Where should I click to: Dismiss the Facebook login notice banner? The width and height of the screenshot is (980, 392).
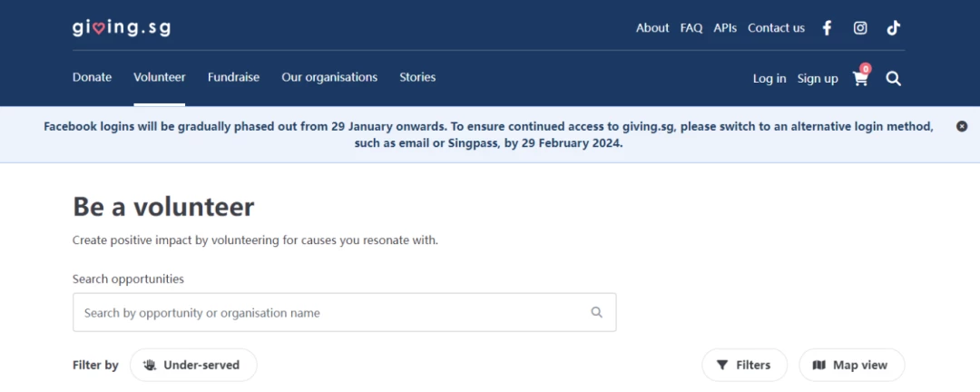(962, 126)
